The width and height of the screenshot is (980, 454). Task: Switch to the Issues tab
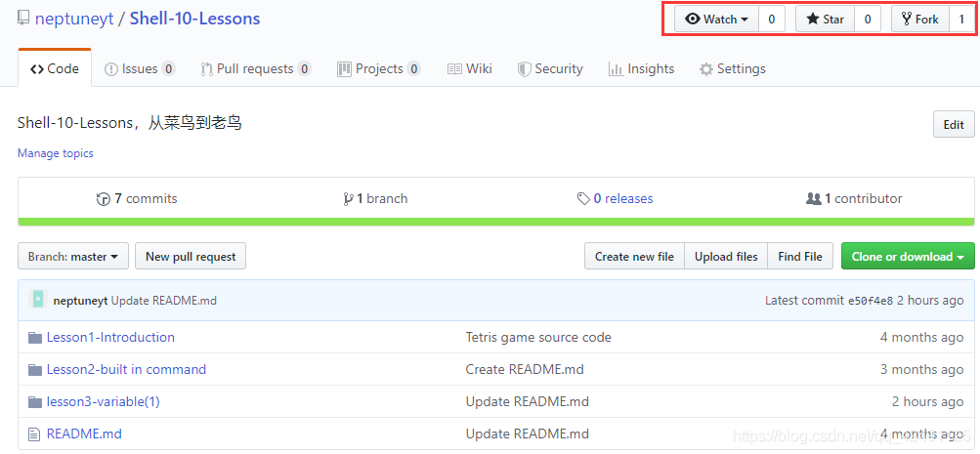[x=140, y=68]
